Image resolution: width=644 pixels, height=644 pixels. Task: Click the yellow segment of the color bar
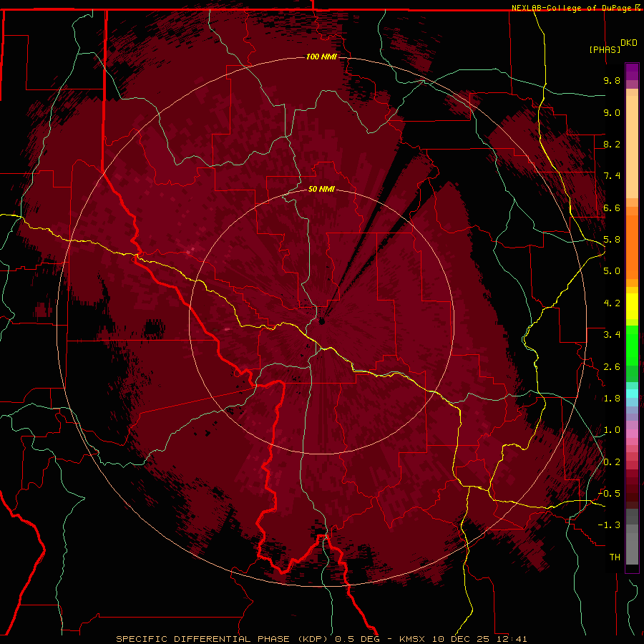(x=632, y=306)
